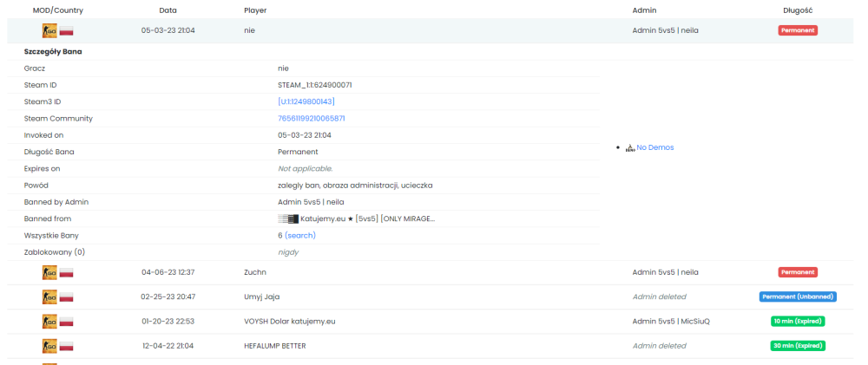Click the CS:GO icon in the Zuchn row

tap(49, 272)
